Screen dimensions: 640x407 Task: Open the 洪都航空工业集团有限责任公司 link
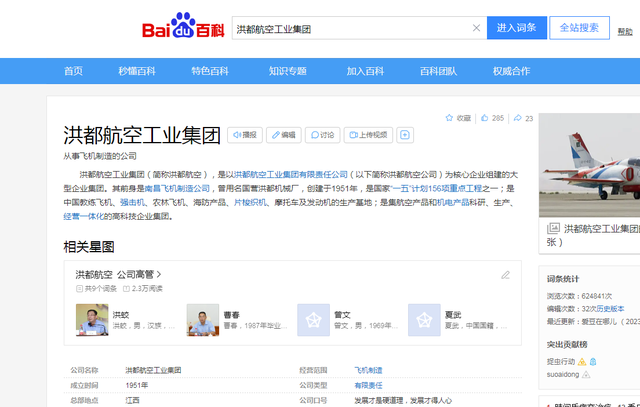291,175
